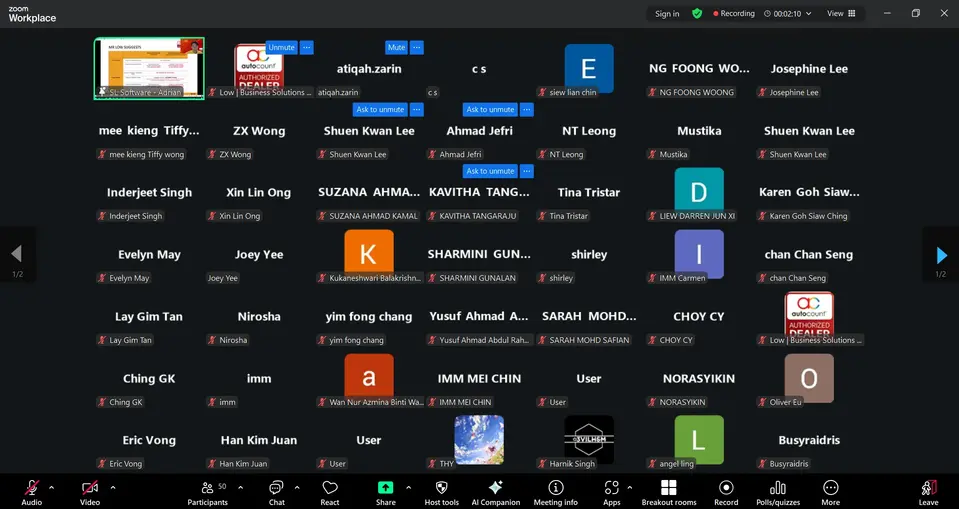Click the Sign in button

[667, 14]
